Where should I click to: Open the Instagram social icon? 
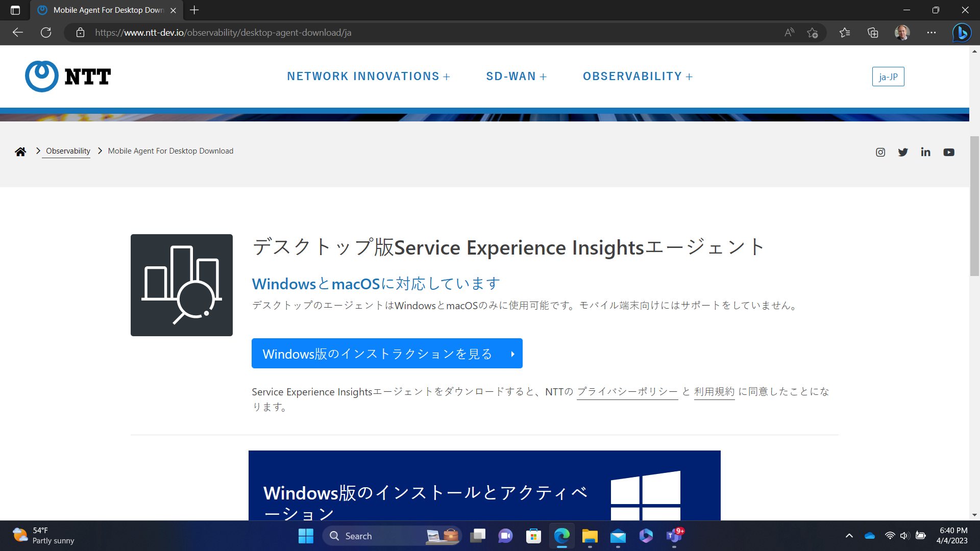pyautogui.click(x=880, y=152)
